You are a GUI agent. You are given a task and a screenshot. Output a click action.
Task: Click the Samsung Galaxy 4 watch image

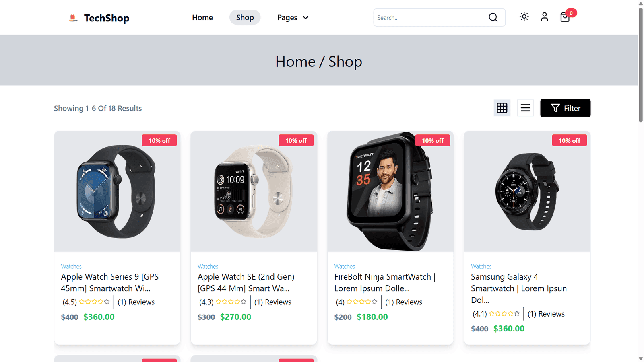coord(527,191)
